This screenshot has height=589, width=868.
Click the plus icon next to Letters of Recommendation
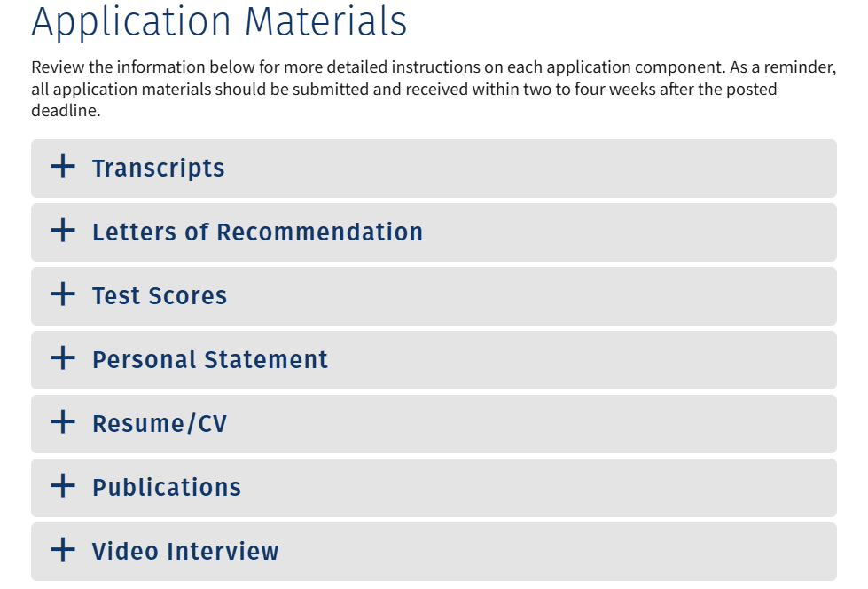63,230
